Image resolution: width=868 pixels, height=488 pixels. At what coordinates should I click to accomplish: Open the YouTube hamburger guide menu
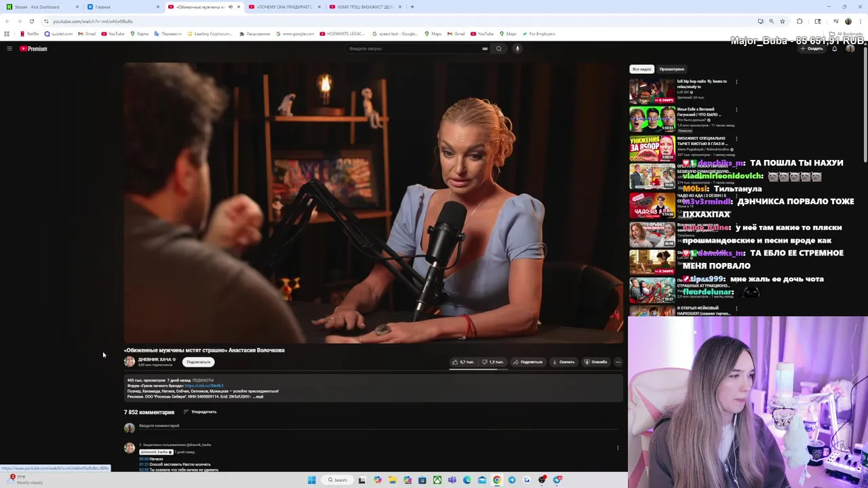pos(9,49)
